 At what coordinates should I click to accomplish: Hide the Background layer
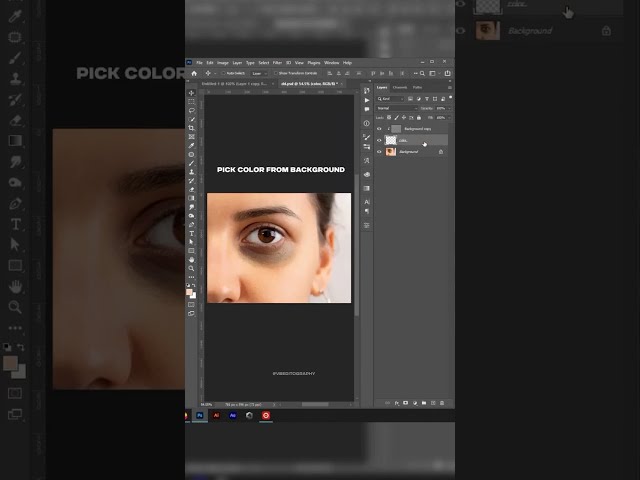(379, 152)
